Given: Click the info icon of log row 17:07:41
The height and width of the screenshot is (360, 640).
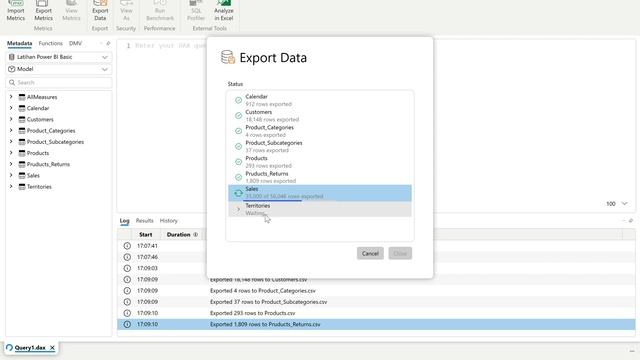Looking at the screenshot, I should coord(127,246).
